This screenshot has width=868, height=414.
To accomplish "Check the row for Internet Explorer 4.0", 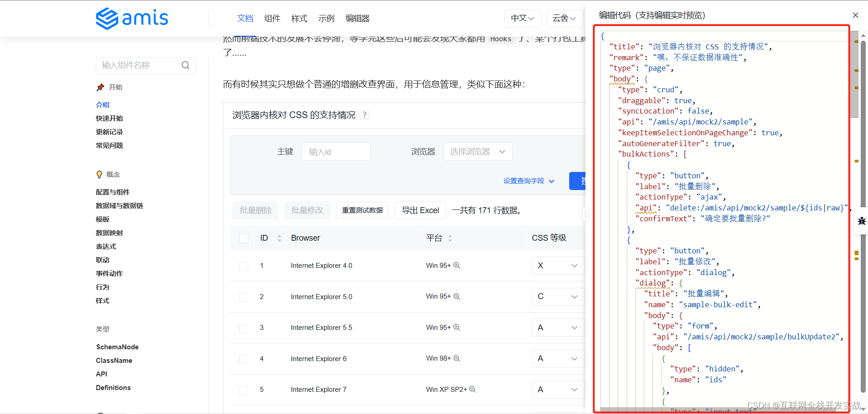I will tap(244, 266).
